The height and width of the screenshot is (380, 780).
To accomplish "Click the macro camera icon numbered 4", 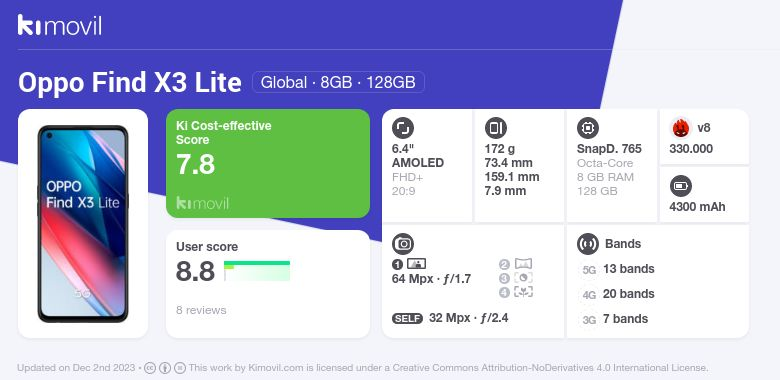I will point(522,292).
